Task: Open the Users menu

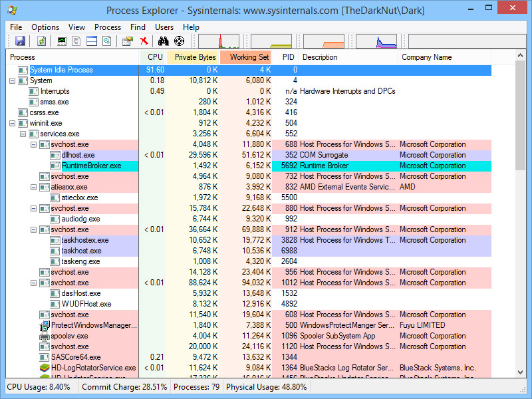Action: (x=164, y=27)
